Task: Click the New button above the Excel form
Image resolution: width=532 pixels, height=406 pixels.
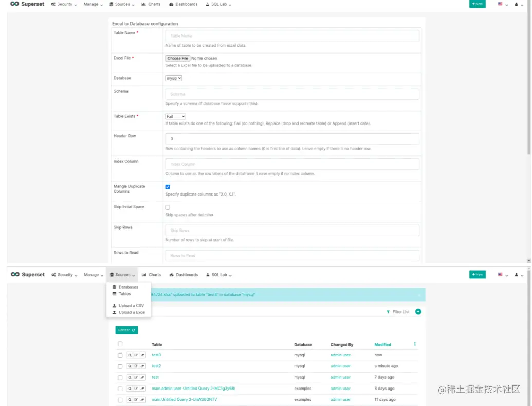Action: coord(478,4)
